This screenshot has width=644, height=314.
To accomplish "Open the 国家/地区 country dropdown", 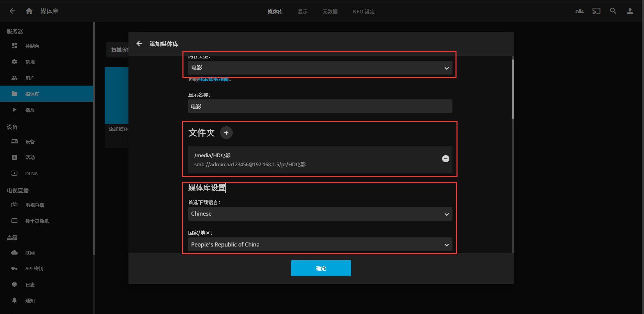I will 320,244.
